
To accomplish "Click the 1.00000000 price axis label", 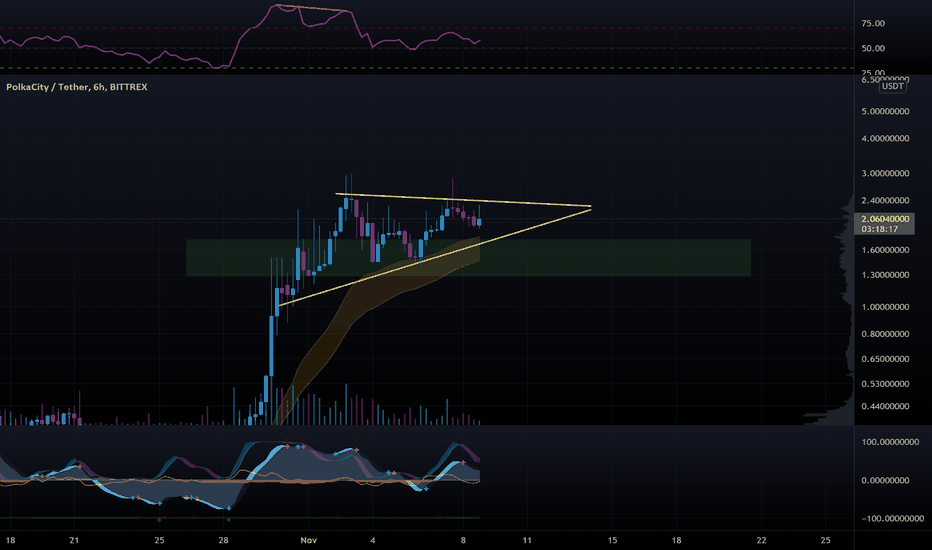I will pyautogui.click(x=885, y=307).
